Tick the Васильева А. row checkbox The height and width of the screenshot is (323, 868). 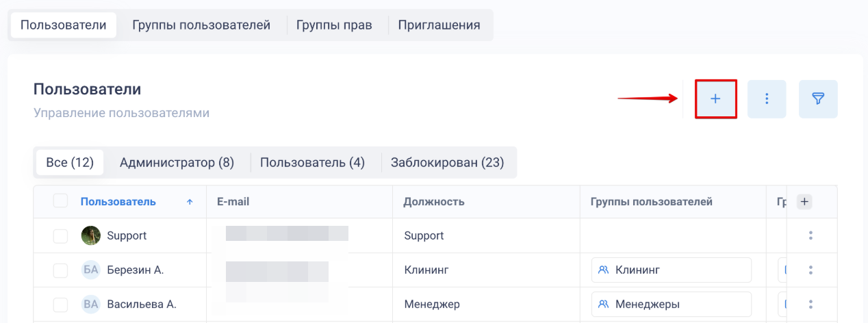pos(60,304)
